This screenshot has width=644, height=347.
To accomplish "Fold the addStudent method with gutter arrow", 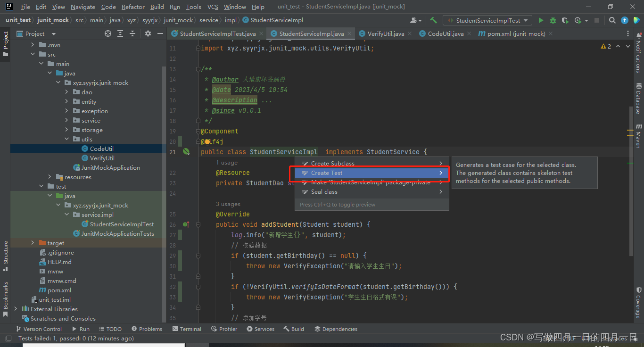I will (198, 224).
